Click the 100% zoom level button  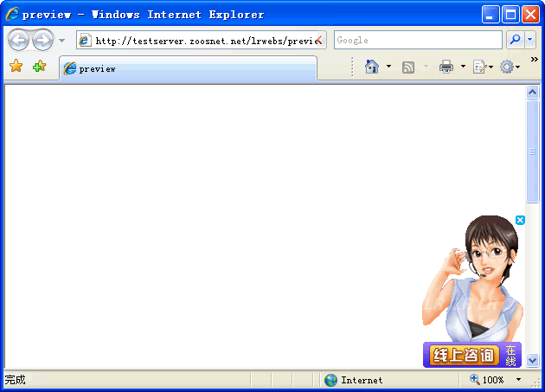(x=488, y=380)
